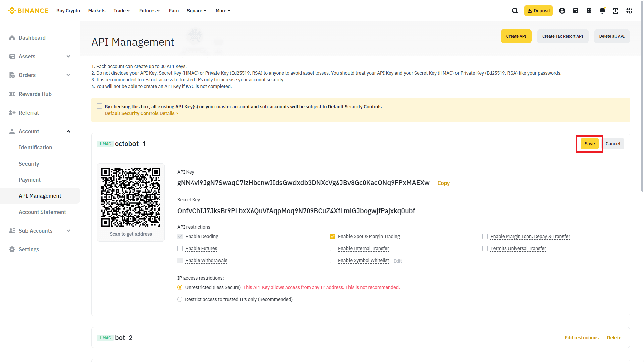Open the notifications bell icon
The image size is (644, 362).
click(602, 11)
